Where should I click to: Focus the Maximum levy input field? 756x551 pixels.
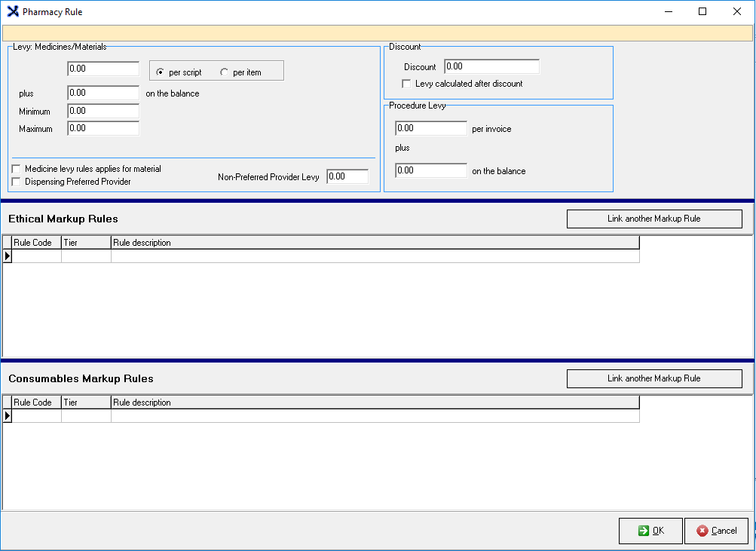coord(103,128)
